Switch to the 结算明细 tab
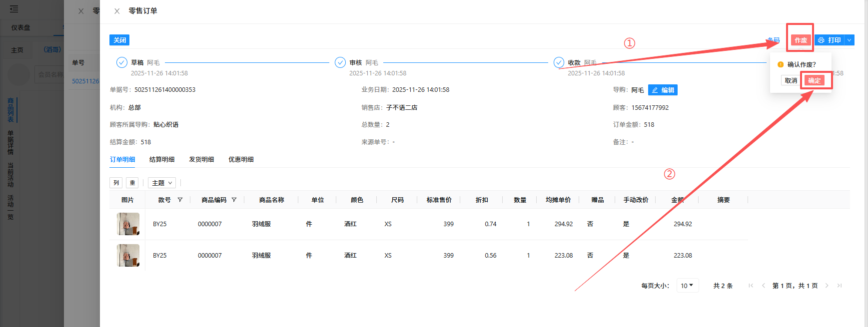This screenshot has width=868, height=327. tap(162, 159)
